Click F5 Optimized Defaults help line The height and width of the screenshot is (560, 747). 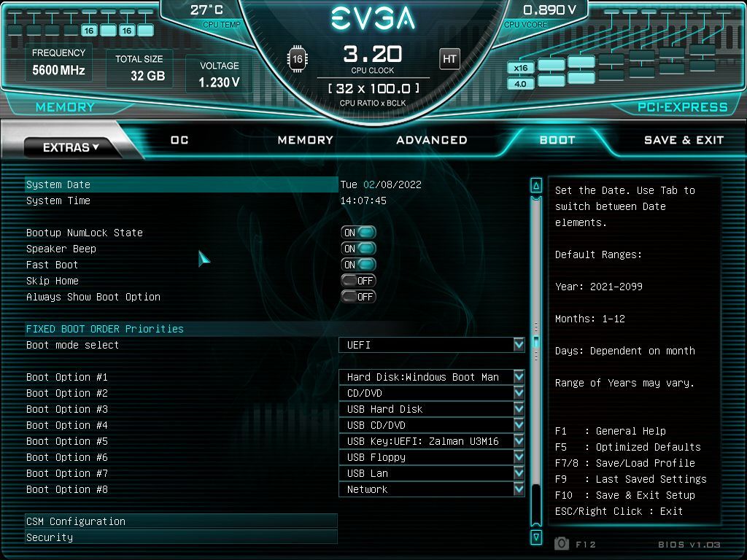click(628, 447)
